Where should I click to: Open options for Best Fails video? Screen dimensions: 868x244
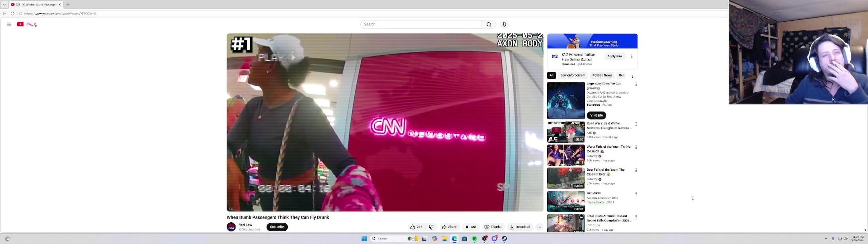point(636,170)
